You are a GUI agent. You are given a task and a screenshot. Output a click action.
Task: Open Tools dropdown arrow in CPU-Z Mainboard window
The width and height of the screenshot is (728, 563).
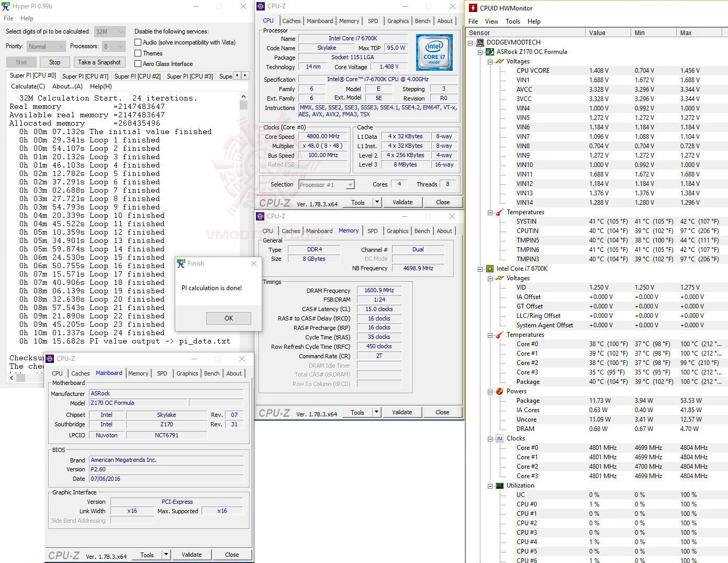166,555
